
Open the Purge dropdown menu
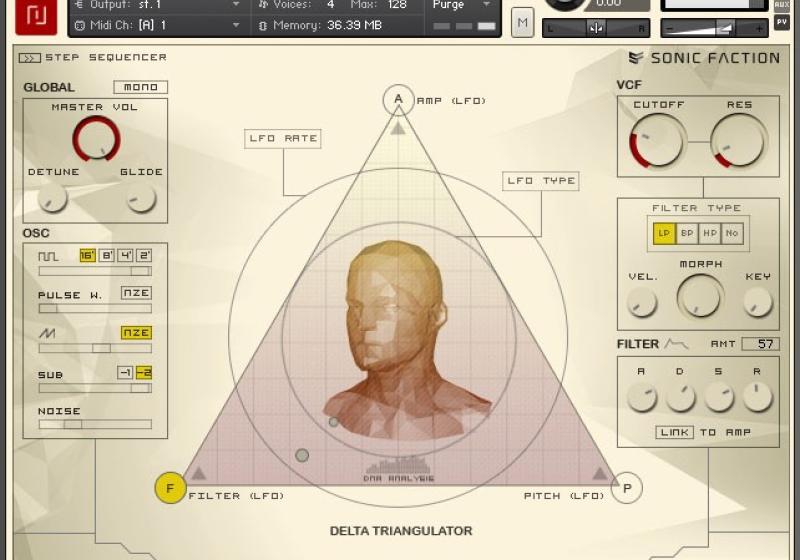[x=461, y=5]
